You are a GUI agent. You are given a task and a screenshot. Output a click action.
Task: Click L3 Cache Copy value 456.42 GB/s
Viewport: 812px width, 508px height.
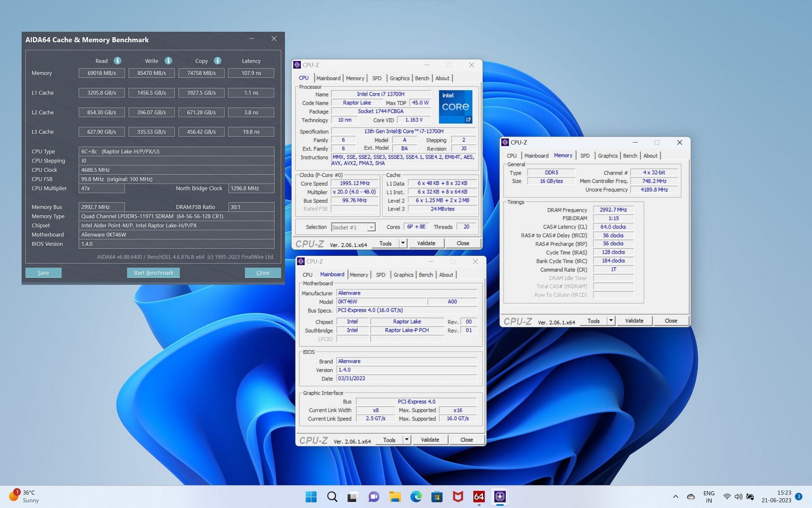[201, 132]
